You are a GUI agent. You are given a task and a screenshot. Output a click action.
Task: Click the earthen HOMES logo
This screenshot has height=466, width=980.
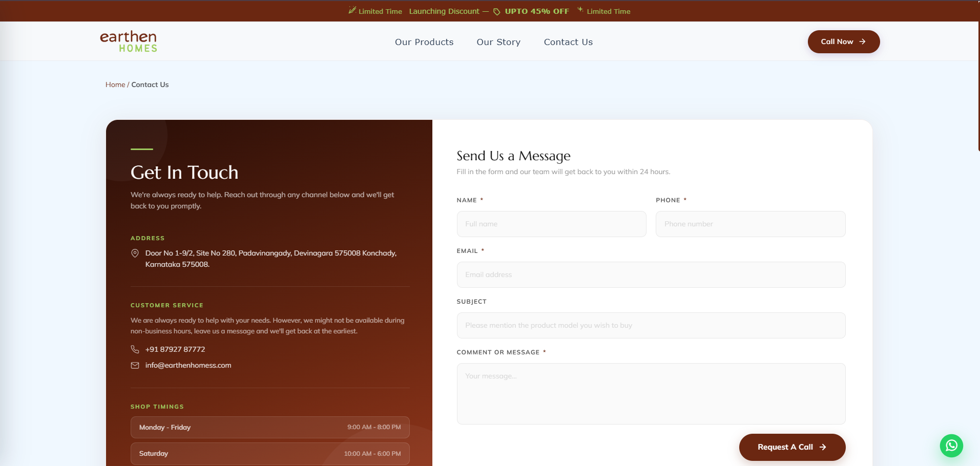click(129, 41)
